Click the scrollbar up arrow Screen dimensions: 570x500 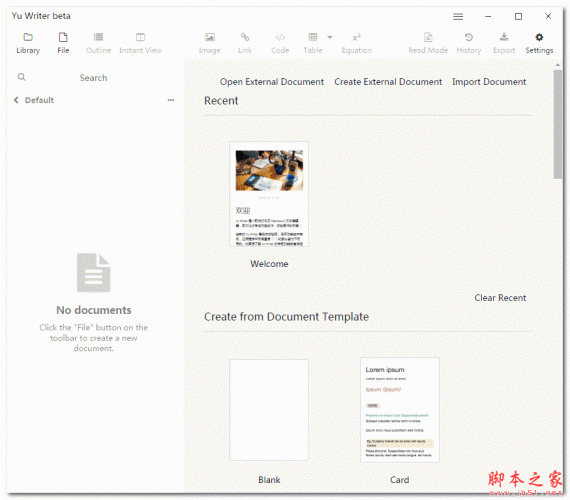(558, 65)
